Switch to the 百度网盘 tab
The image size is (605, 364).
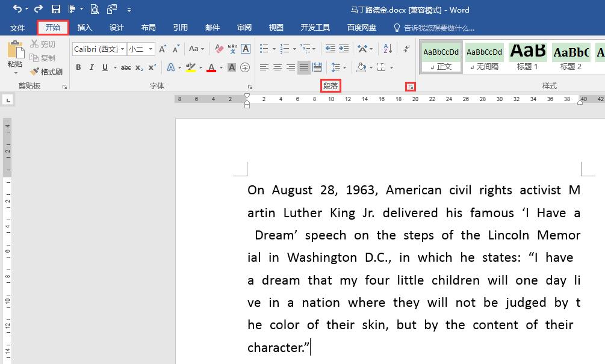(x=362, y=28)
